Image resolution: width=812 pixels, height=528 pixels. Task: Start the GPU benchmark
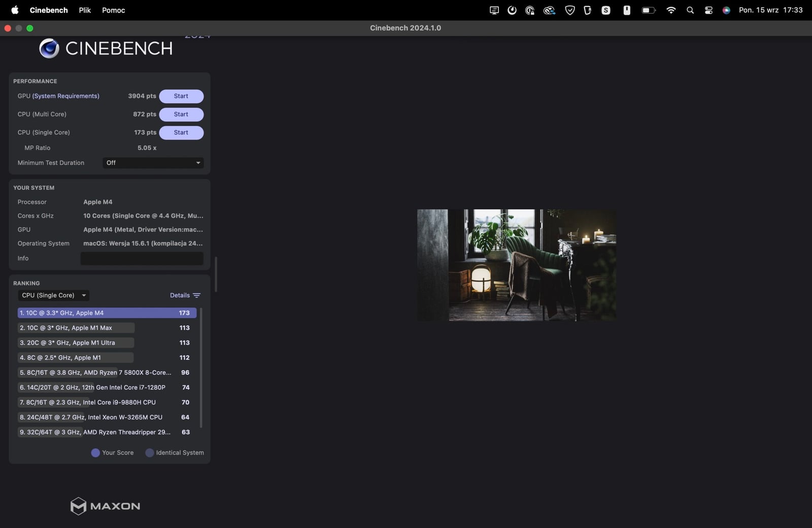coord(181,96)
